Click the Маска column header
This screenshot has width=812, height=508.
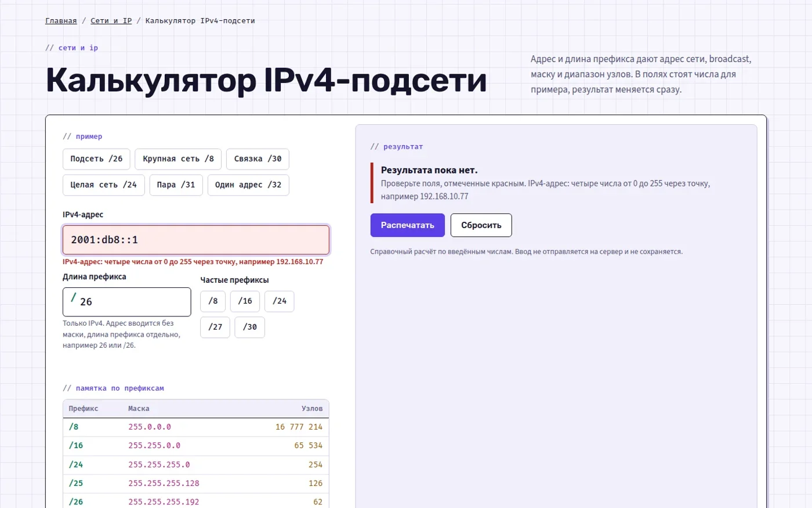139,409
